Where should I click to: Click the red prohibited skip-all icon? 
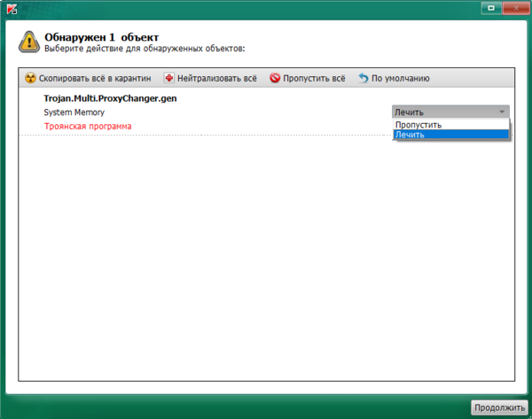pos(275,78)
